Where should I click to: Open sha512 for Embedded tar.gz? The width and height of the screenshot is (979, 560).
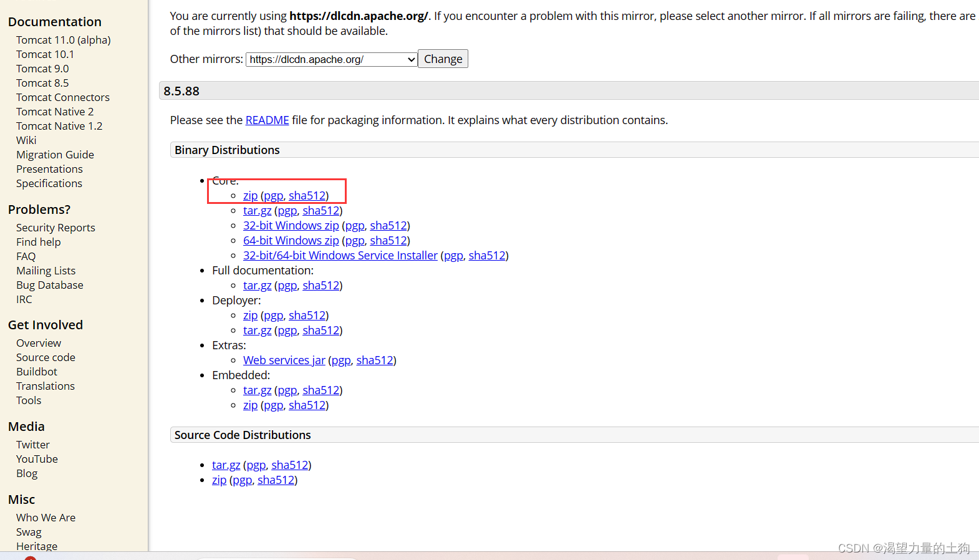tap(321, 390)
